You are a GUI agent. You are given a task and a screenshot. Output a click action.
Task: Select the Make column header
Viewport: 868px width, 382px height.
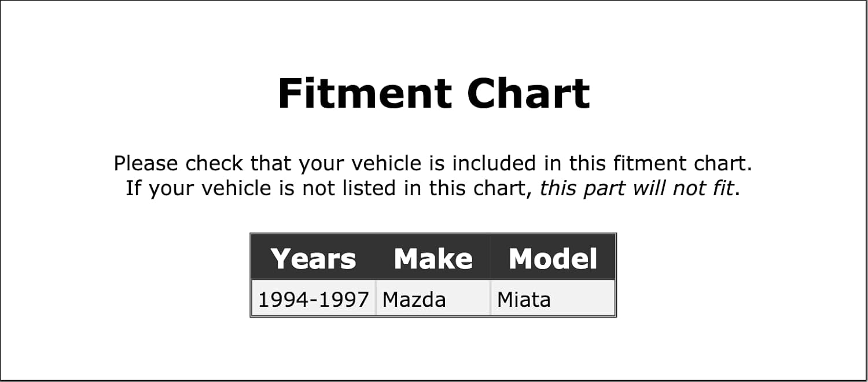point(433,258)
